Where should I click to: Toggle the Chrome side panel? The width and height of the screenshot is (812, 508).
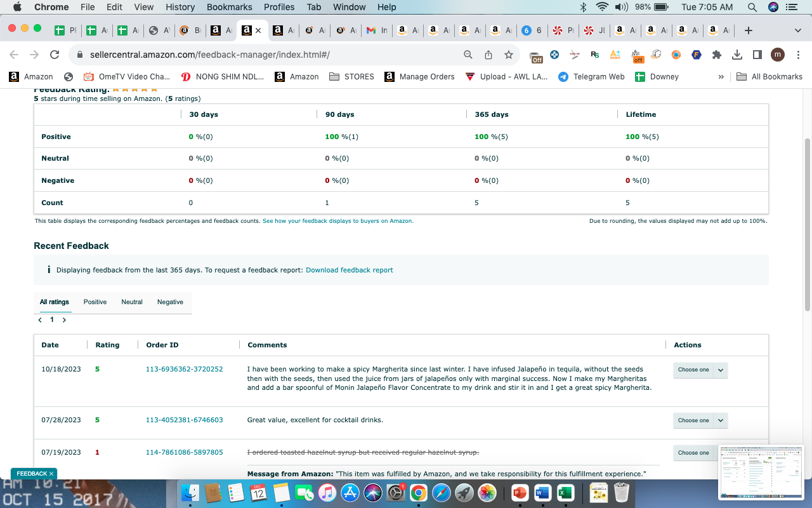(757, 55)
